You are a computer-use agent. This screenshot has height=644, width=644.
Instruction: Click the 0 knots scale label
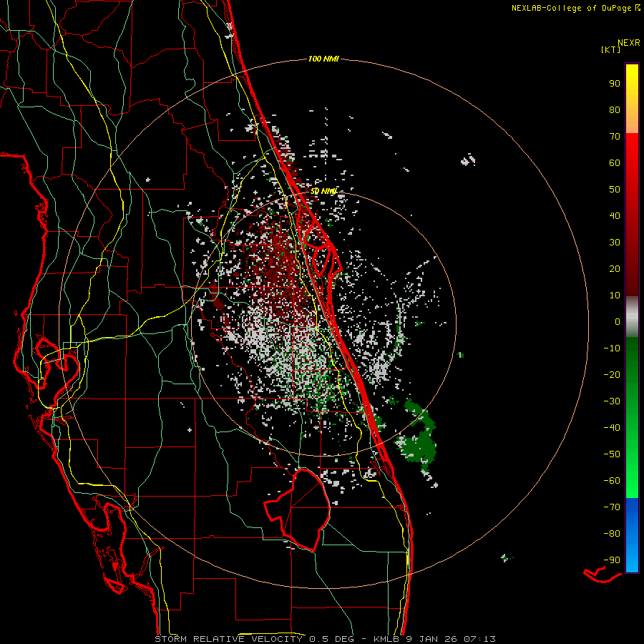click(x=618, y=322)
